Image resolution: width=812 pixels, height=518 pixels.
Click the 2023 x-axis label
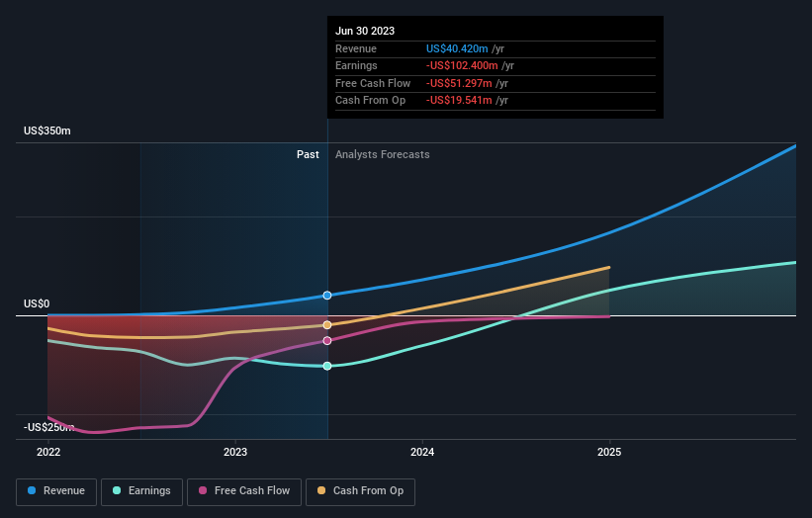[235, 452]
